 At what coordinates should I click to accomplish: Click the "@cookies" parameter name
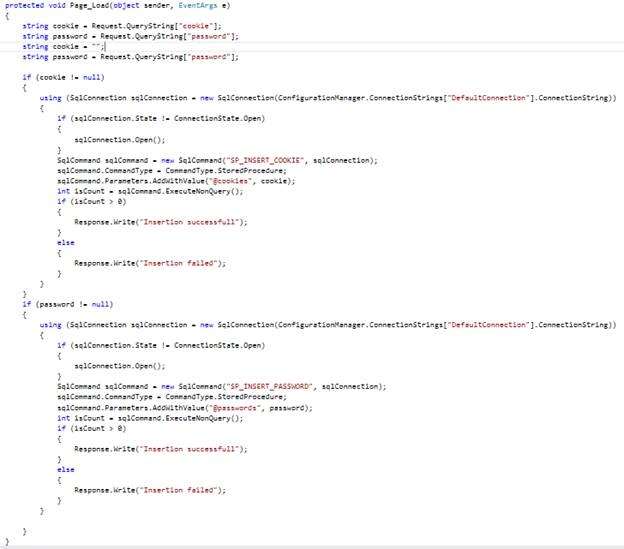click(230, 181)
